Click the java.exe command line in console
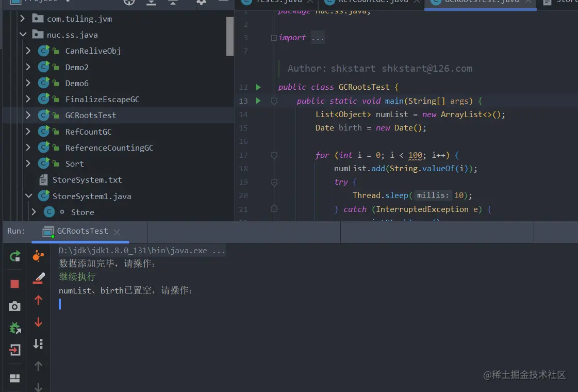Image resolution: width=578 pixels, height=392 pixels. [142, 251]
